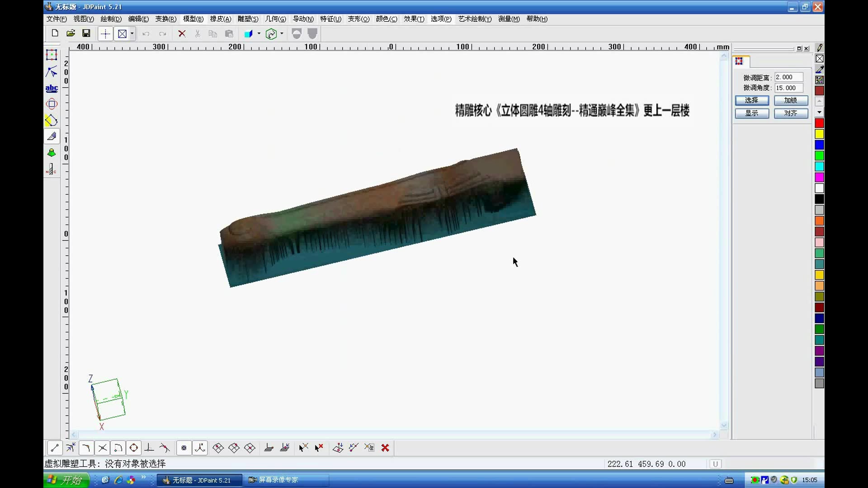Click the cyan 3D cube view icon
The height and width of the screenshot is (488, 868).
248,34
